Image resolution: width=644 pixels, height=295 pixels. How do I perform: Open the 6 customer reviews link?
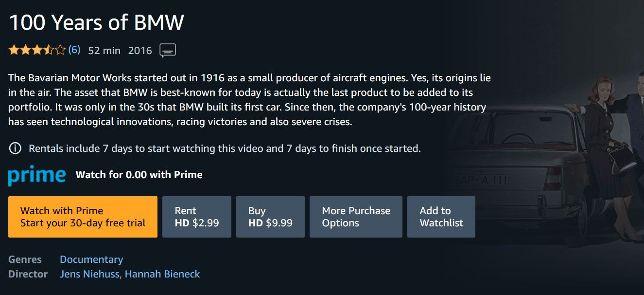pyautogui.click(x=74, y=50)
